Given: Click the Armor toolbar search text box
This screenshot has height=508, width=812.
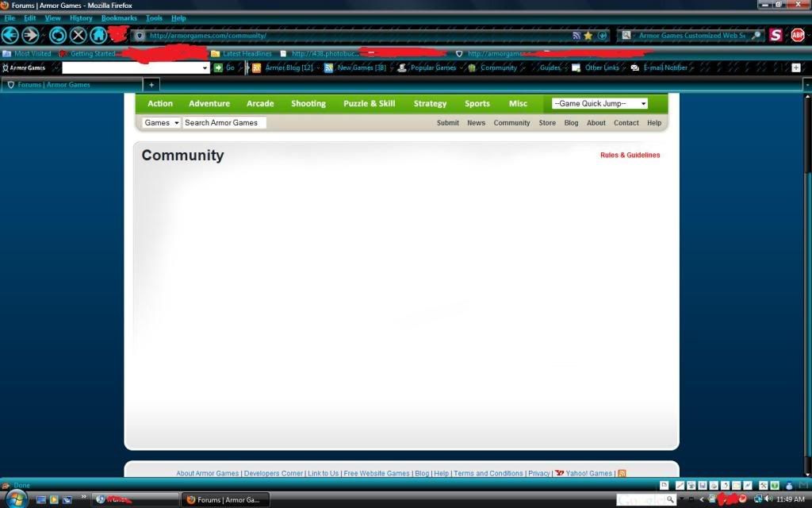Looking at the screenshot, I should [x=132, y=68].
